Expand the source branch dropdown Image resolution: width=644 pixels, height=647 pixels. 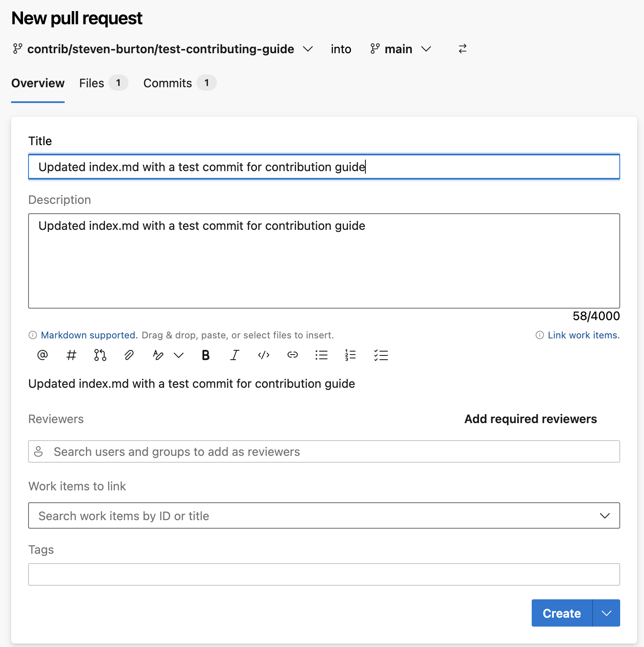308,49
